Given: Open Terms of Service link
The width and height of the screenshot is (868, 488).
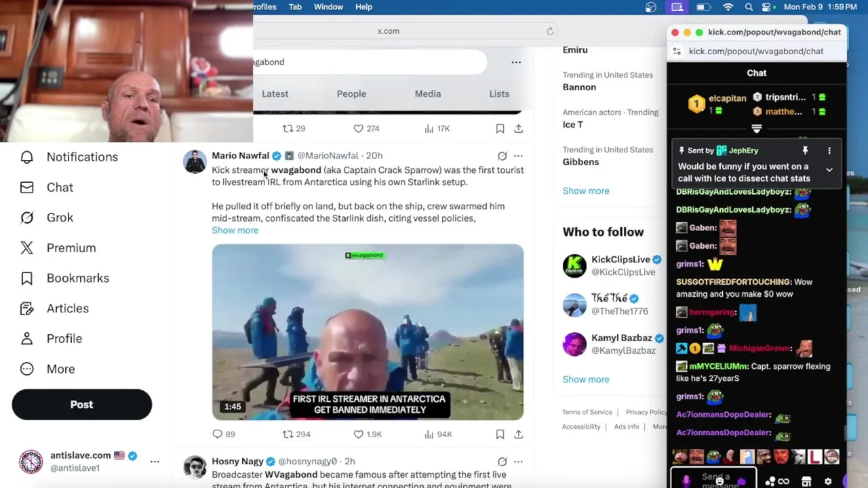Looking at the screenshot, I should pyautogui.click(x=587, y=412).
